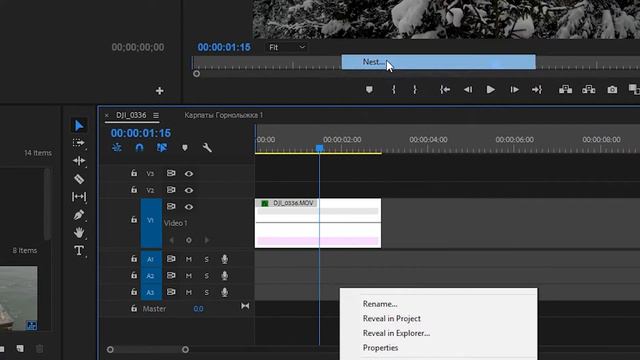
Task: Solo track A1
Action: [x=207, y=259]
